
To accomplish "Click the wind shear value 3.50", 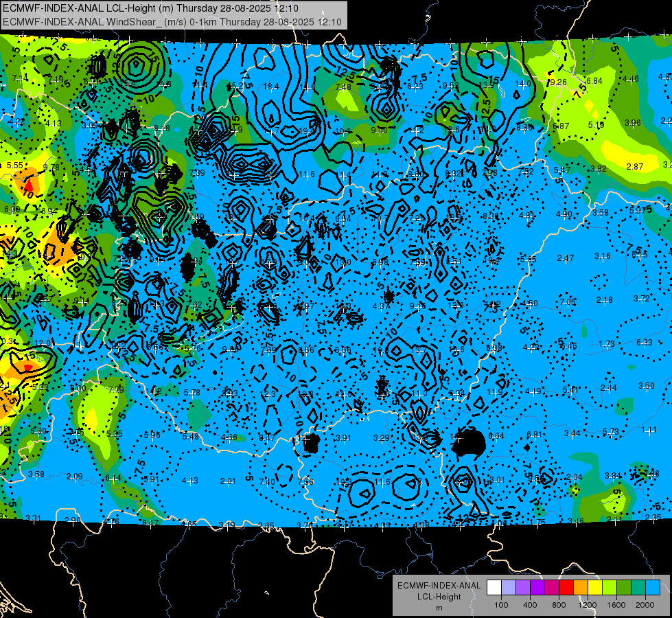I will coord(647,385).
